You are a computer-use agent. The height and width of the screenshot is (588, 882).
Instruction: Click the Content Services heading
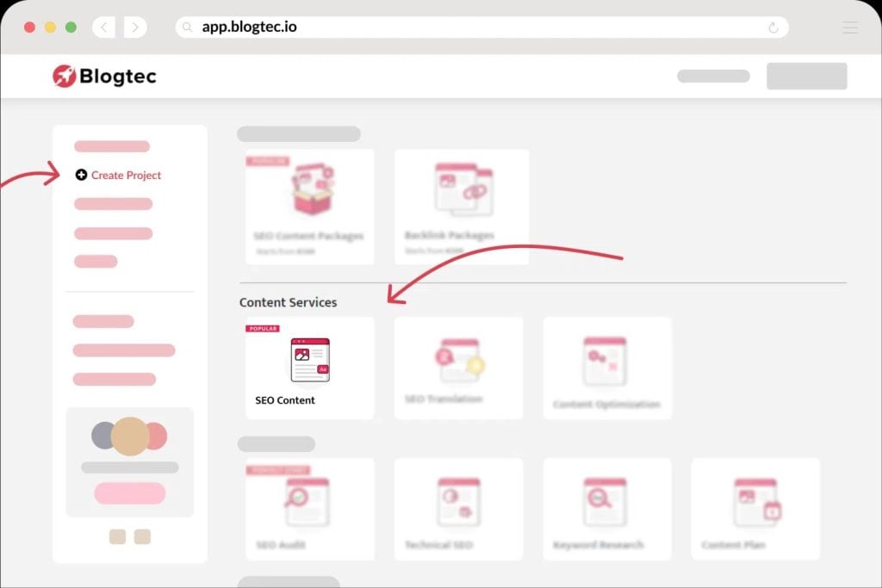(288, 302)
